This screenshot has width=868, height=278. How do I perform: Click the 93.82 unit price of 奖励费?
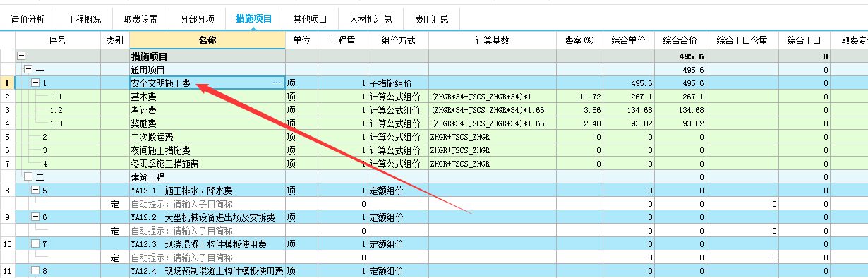[x=629, y=123]
